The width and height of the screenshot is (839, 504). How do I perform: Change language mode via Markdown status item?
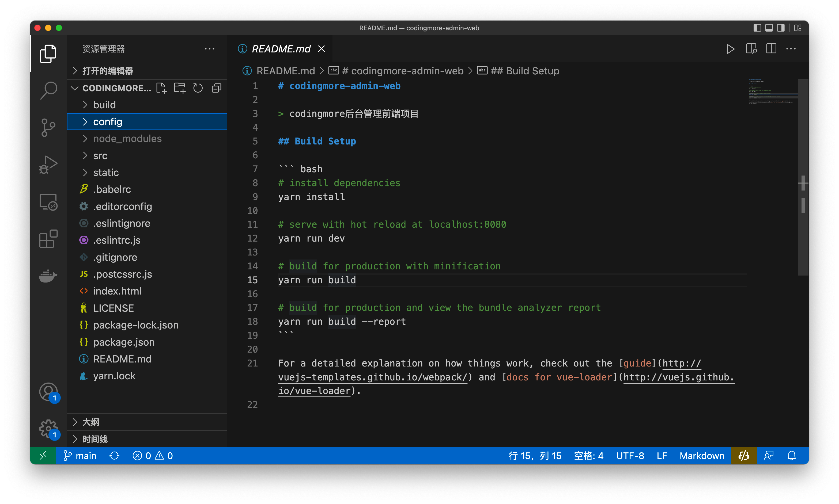[702, 456]
